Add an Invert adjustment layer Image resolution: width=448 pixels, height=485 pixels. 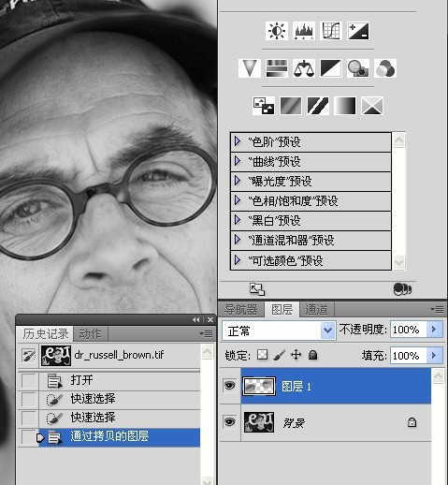click(x=264, y=106)
